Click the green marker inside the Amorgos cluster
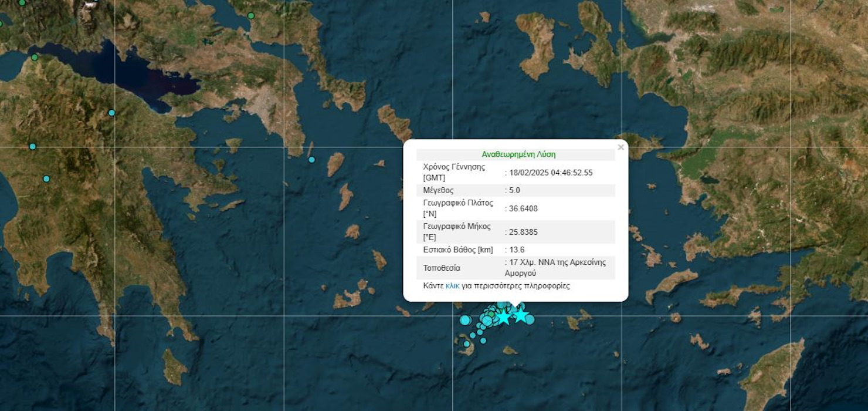Image resolution: width=868 pixels, height=411 pixels. coord(491,314)
